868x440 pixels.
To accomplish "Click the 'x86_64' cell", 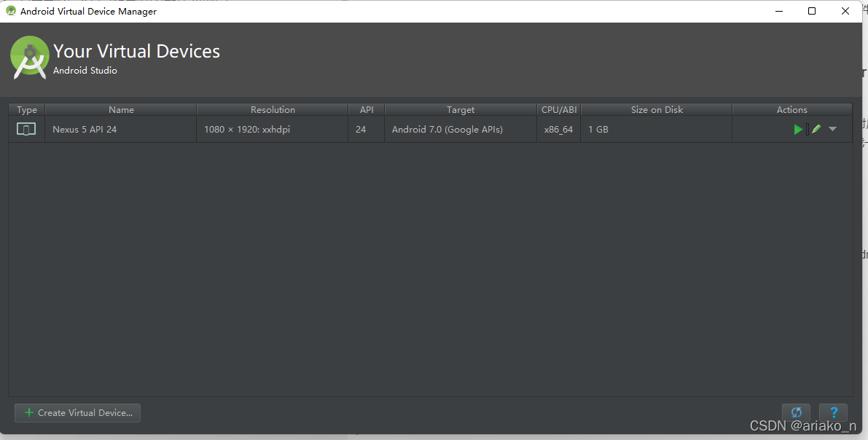I will [558, 129].
